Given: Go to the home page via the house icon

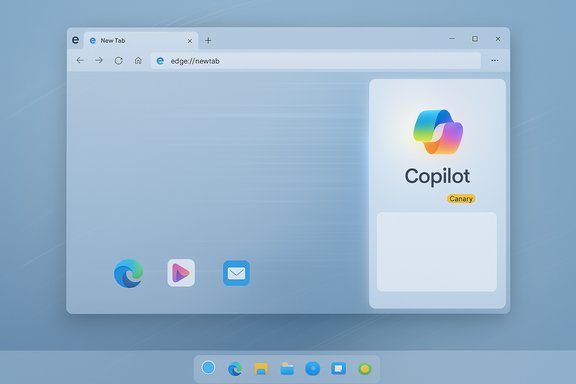Looking at the screenshot, I should [138, 60].
